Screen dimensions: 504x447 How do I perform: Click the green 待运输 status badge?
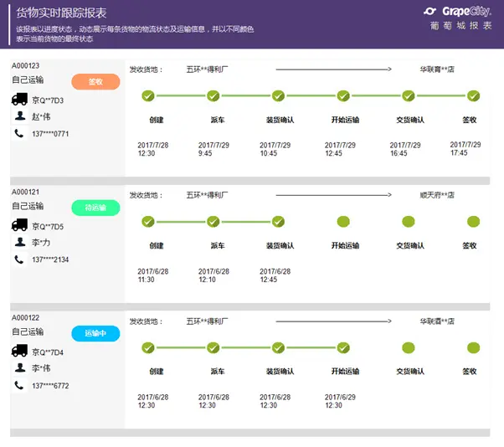pyautogui.click(x=95, y=208)
